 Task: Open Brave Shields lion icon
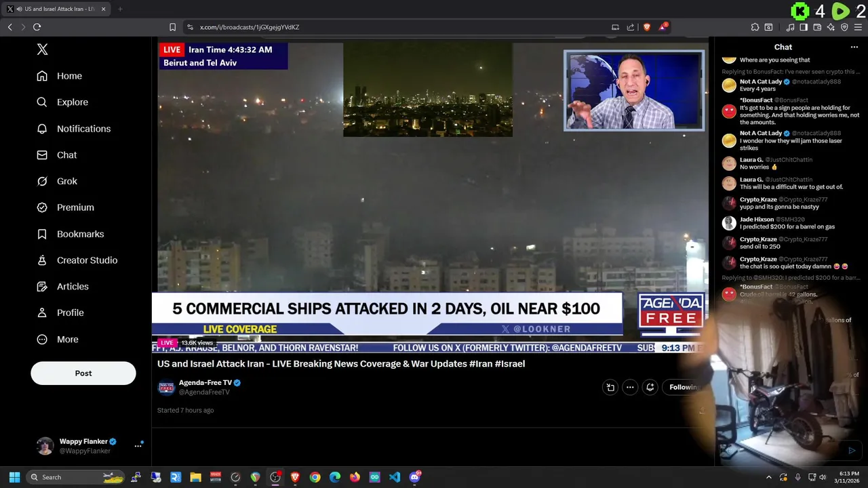coord(646,27)
